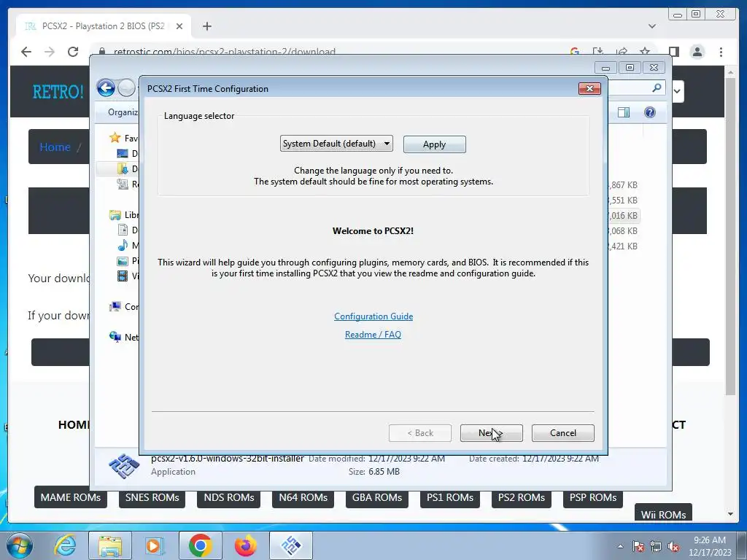This screenshot has height=560, width=747.
Task: Select Documents library icon in Explorer
Action: [123, 230]
